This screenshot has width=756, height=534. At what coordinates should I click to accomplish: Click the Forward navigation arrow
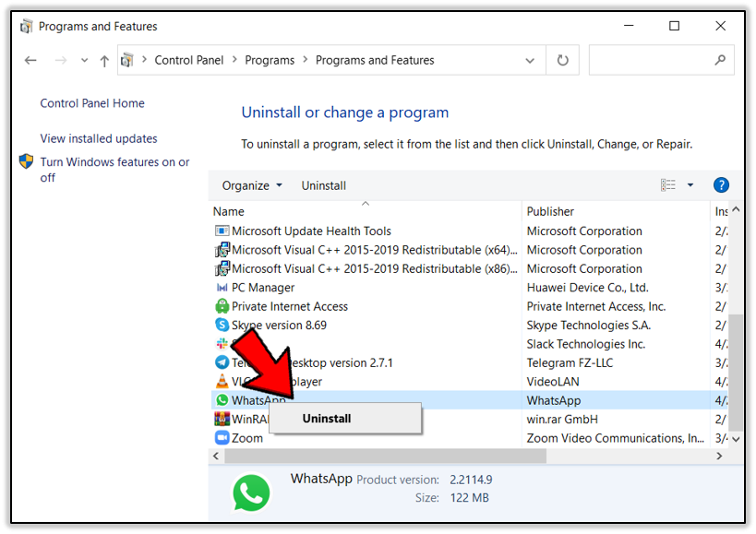pyautogui.click(x=61, y=60)
